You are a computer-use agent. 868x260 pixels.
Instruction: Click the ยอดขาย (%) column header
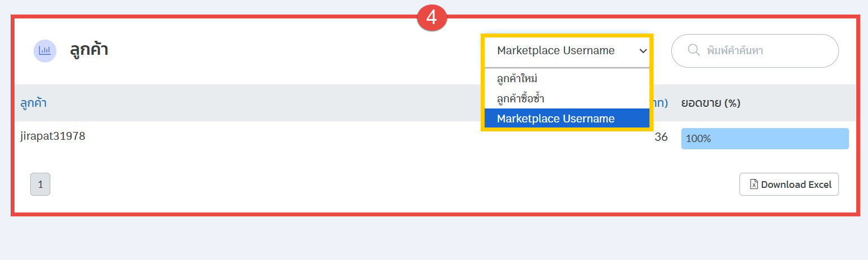point(711,103)
